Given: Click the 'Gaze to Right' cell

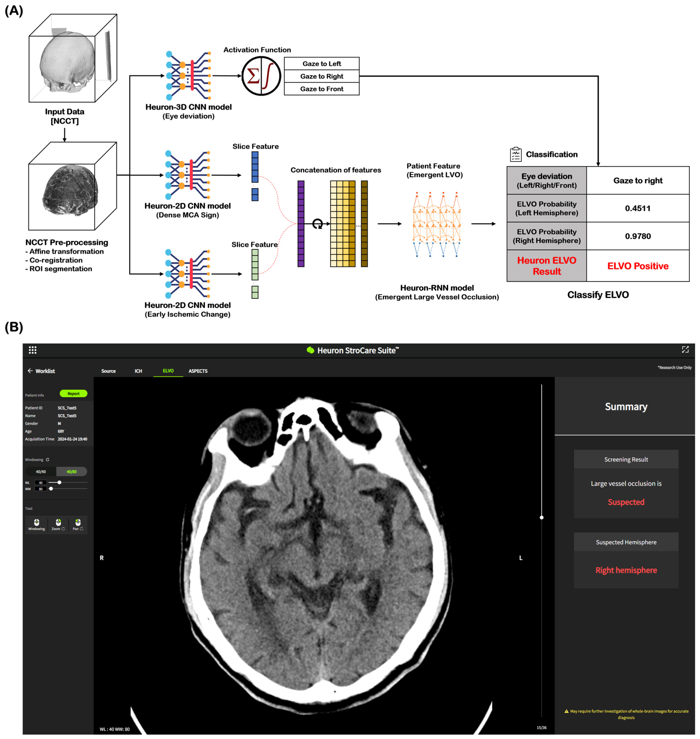Looking at the screenshot, I should click(x=322, y=76).
